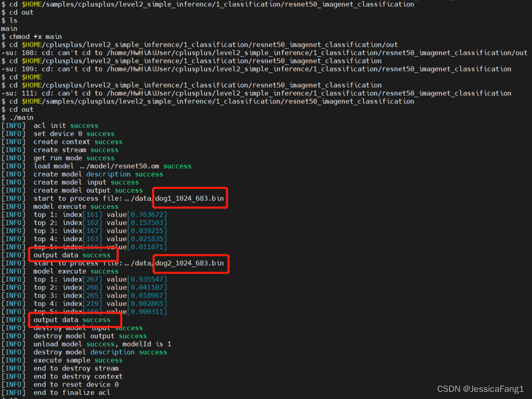Select the value 0.039215
Viewport: 532px width, 399px height.
click(x=147, y=231)
